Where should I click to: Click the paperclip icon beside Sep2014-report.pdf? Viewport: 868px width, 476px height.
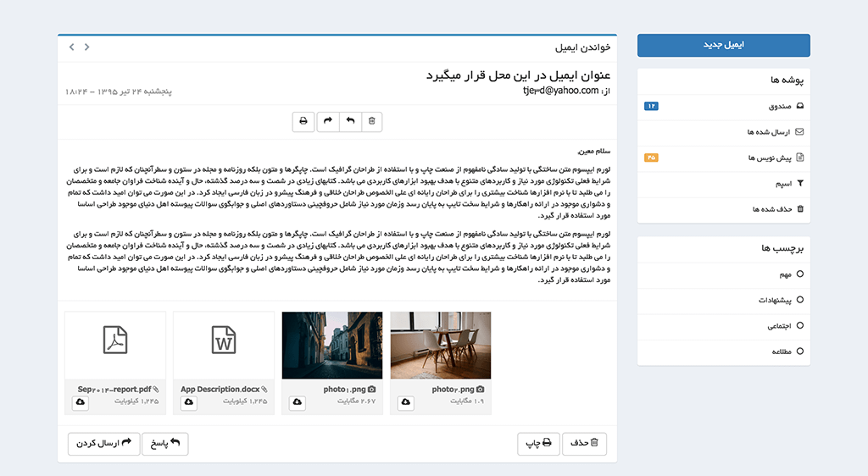(156, 390)
